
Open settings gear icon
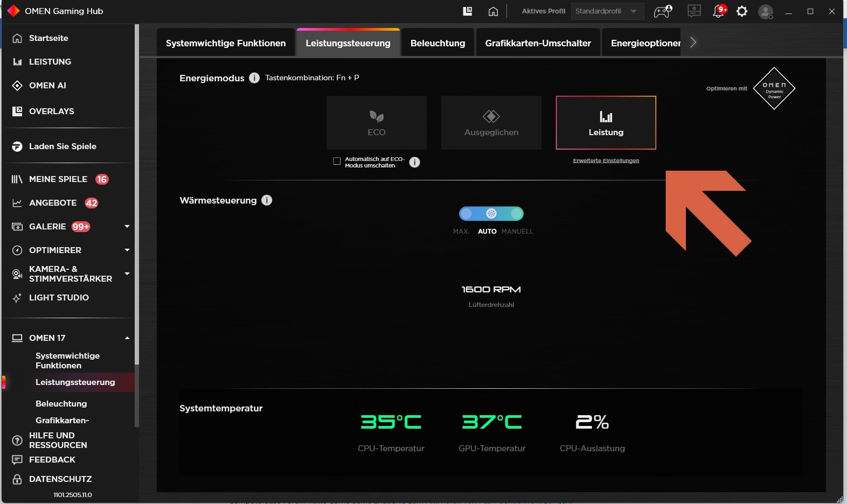click(742, 11)
